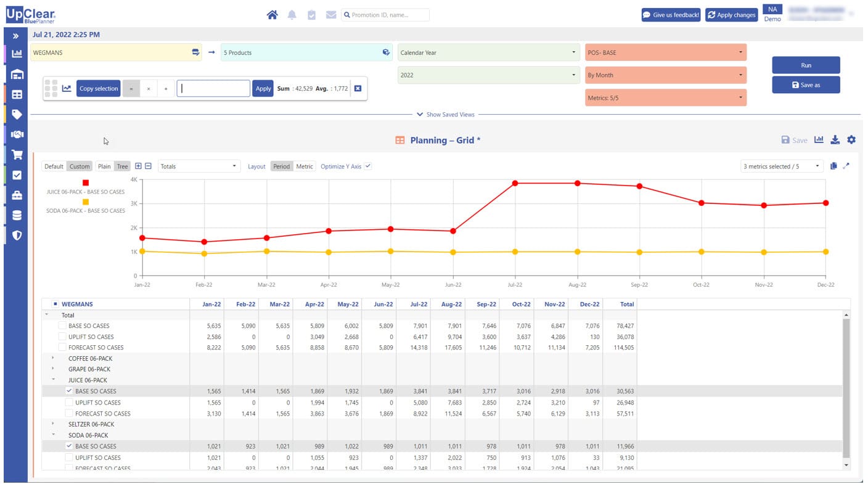
Task: Switch to Default view tab
Action: coord(54,166)
